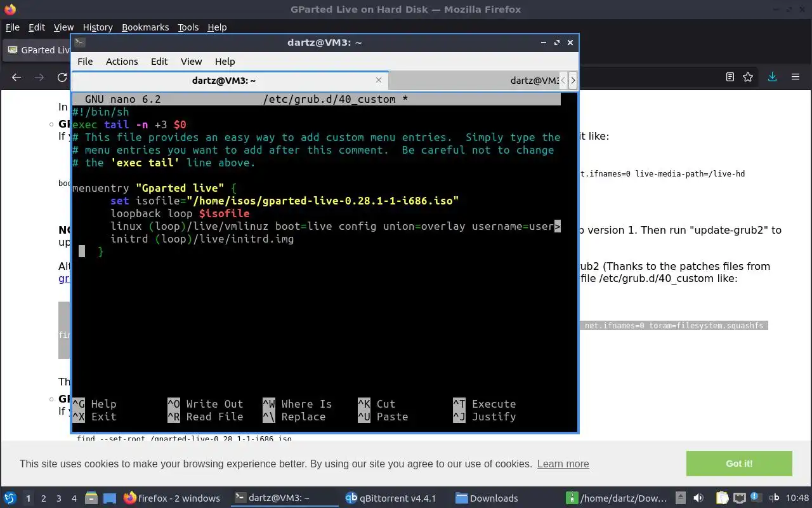Screen dimensions: 812x508
Task: Go back in Firefox history
Action: pyautogui.click(x=16, y=77)
